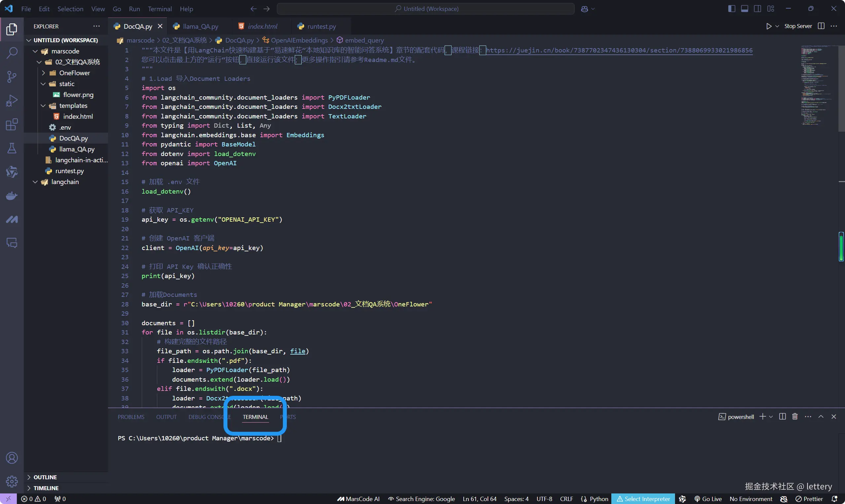Open Source Control view
Screen dimensions: 845x504
click(12, 77)
